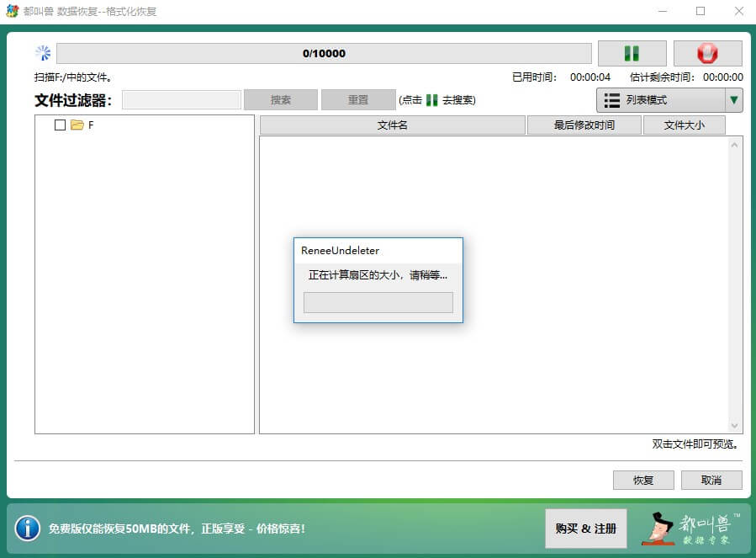Open the 列表模式 view mode dropdown arrow
Viewport: 756px width, 558px height.
coord(733,100)
